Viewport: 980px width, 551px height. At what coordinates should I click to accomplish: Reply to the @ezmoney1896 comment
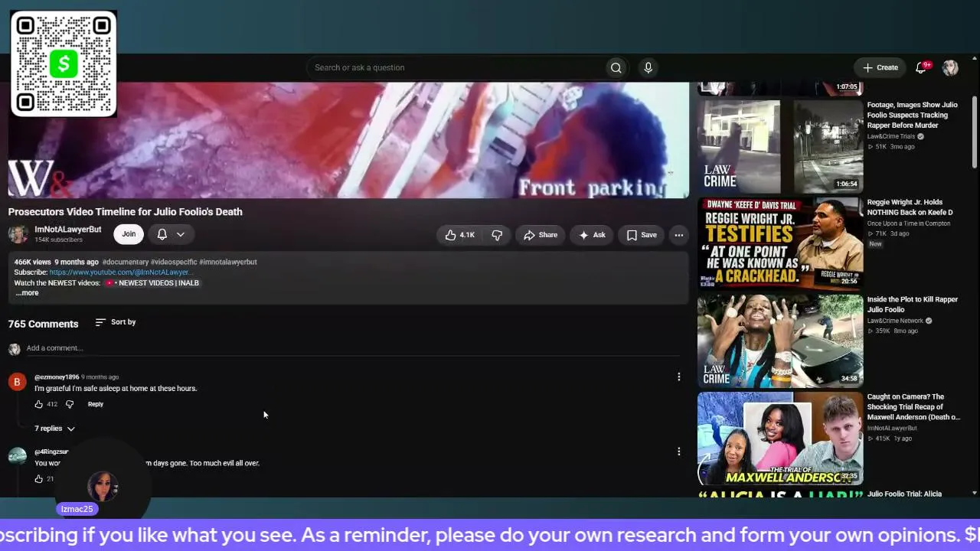96,404
